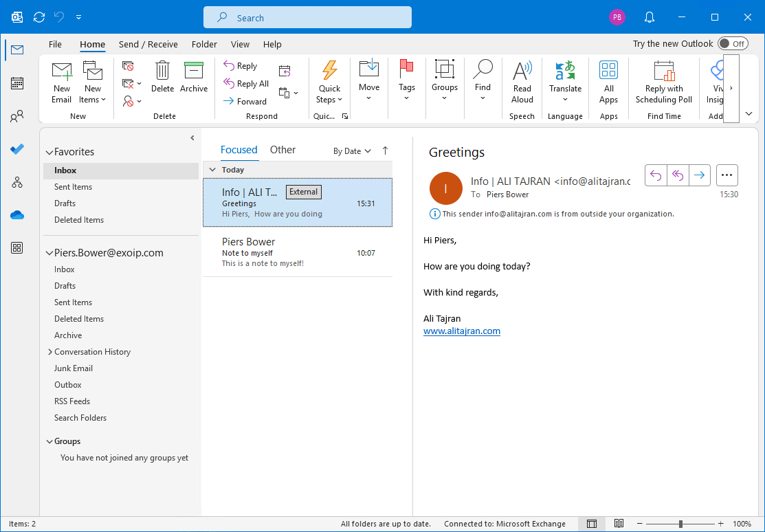The width and height of the screenshot is (765, 532).
Task: Switch to the Other inbox tab
Action: (x=282, y=150)
